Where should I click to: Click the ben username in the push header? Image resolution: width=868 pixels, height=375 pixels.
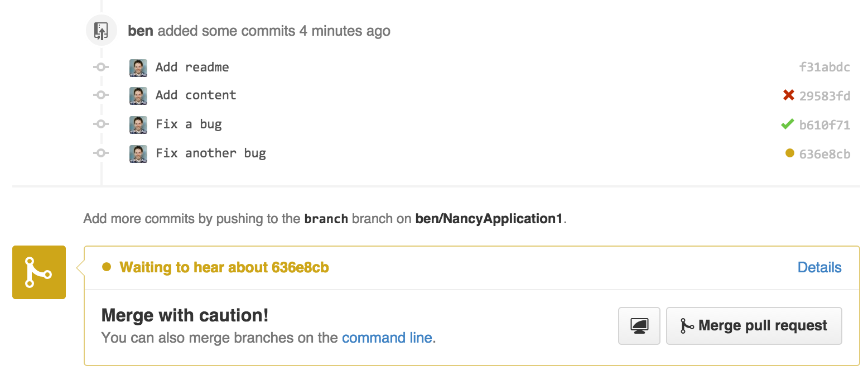[x=141, y=31]
